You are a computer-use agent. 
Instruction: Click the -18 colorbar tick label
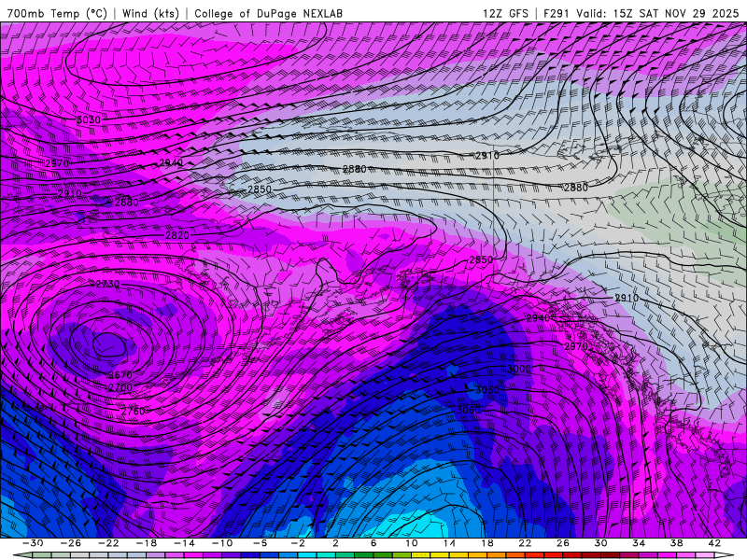pyautogui.click(x=147, y=543)
